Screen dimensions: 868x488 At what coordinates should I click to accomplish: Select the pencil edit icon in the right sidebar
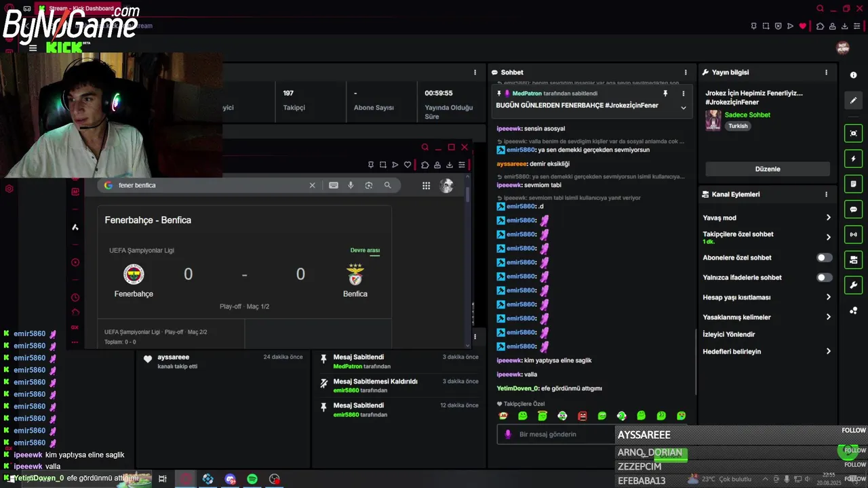[x=854, y=100]
